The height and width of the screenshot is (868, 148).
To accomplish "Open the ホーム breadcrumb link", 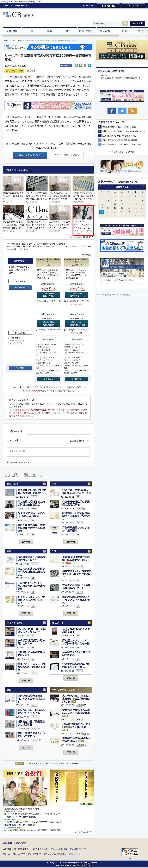I will click(6, 40).
